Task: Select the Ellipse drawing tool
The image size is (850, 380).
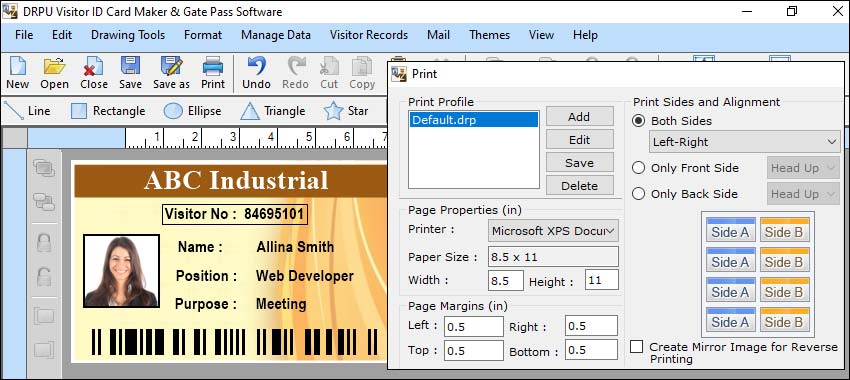Action: point(192,111)
